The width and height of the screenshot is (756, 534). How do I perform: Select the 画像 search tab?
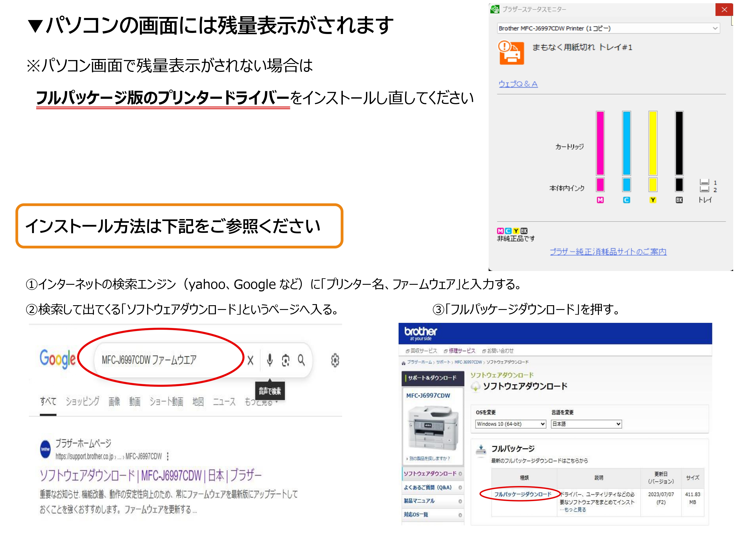114,401
